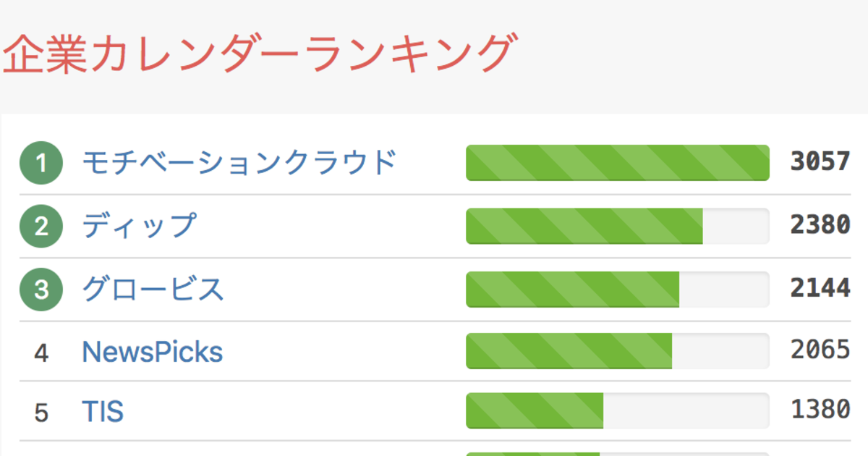Click the 企業カレンダーランキング heading

tap(261, 56)
